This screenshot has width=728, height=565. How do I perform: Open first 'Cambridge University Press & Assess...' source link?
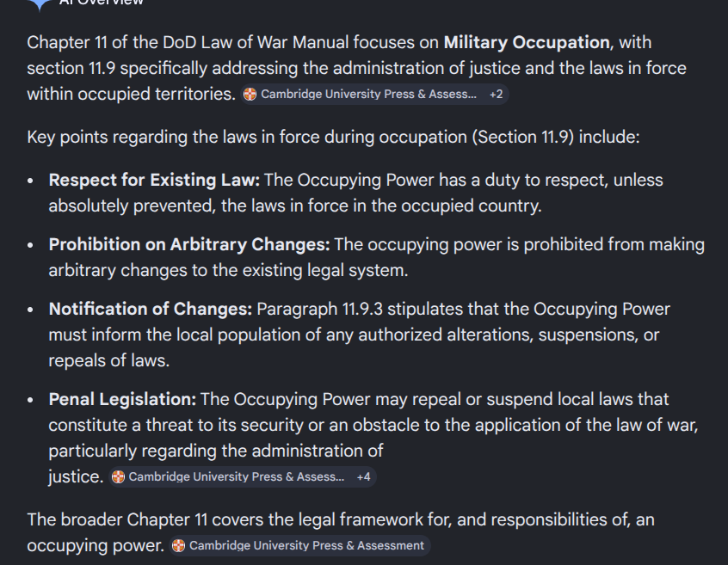coord(368,95)
